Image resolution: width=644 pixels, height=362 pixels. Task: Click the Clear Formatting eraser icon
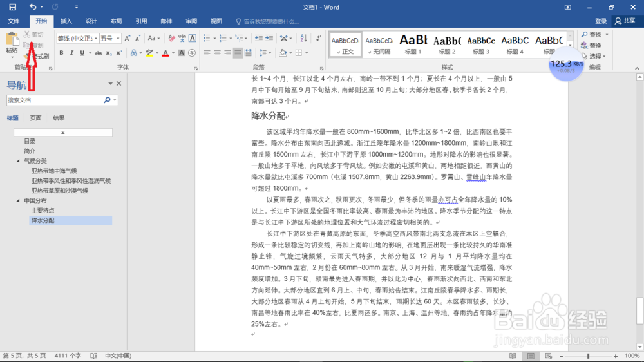coord(172,38)
